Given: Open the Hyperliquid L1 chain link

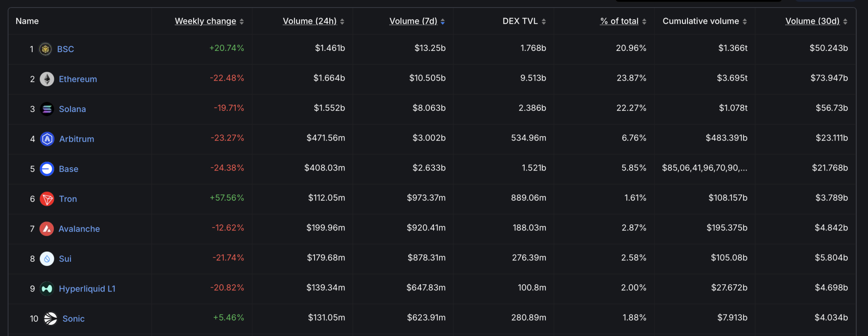Looking at the screenshot, I should (87, 288).
